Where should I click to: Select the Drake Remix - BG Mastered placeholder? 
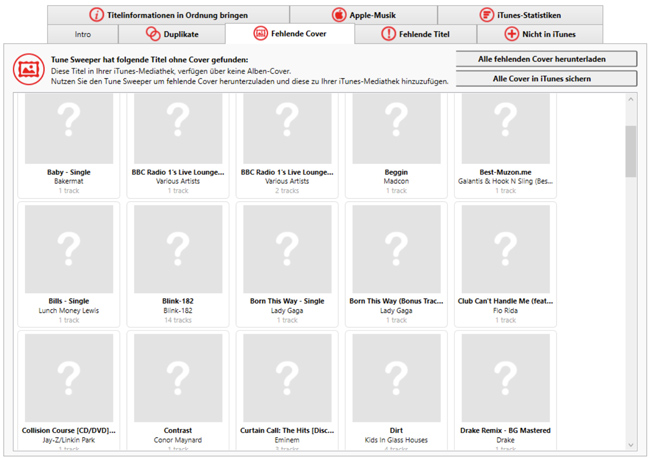click(506, 378)
